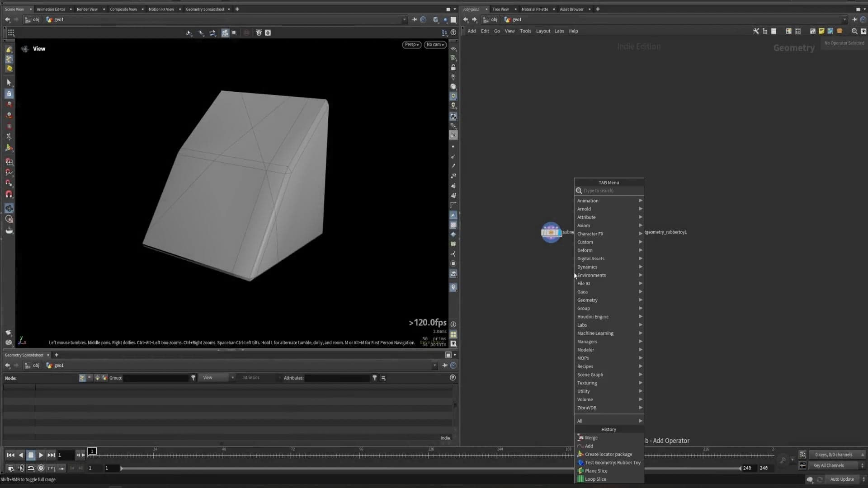The image size is (868, 488).
Task: Click the Rubber Toy history icon
Action: [x=580, y=463]
